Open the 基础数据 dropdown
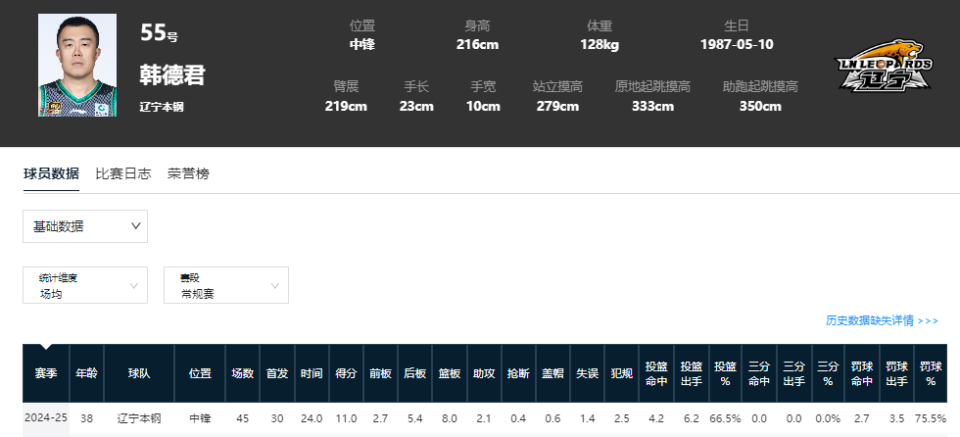Screen dimensions: 960x437 [85, 227]
